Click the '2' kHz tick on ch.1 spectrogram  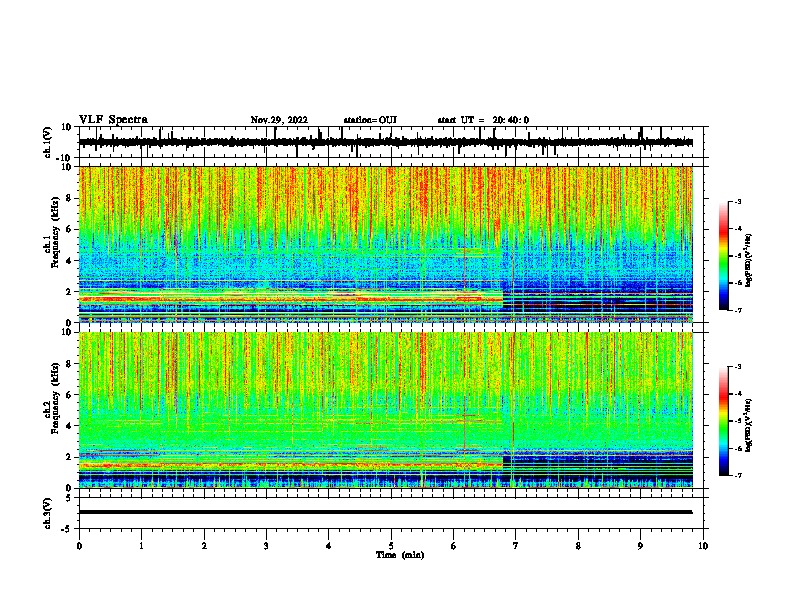pyautogui.click(x=69, y=292)
